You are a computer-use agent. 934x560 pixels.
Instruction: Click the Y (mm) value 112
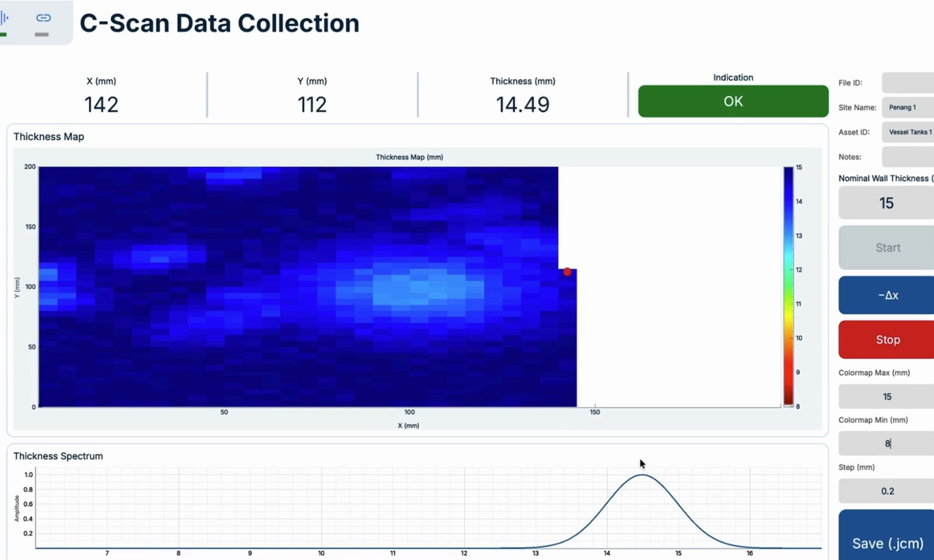point(312,104)
